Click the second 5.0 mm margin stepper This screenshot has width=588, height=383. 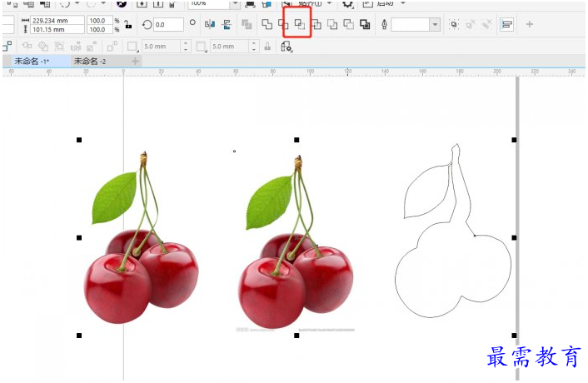point(254,47)
